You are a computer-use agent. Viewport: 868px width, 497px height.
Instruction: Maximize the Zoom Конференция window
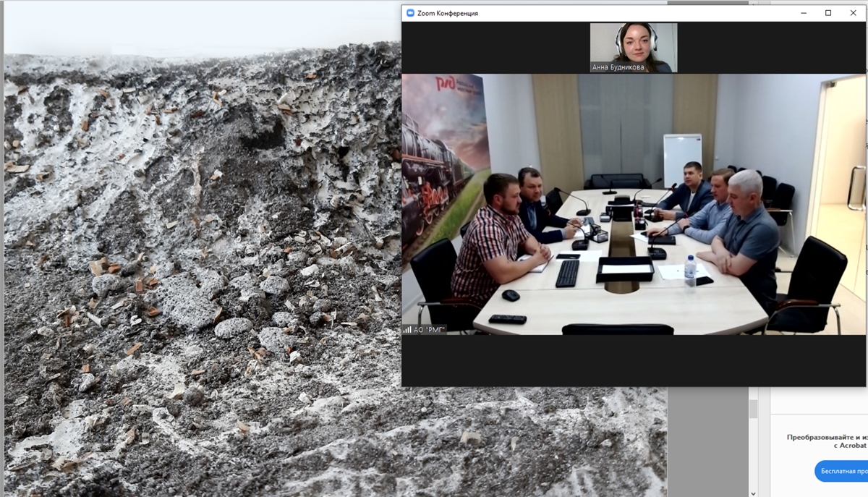pos(828,13)
